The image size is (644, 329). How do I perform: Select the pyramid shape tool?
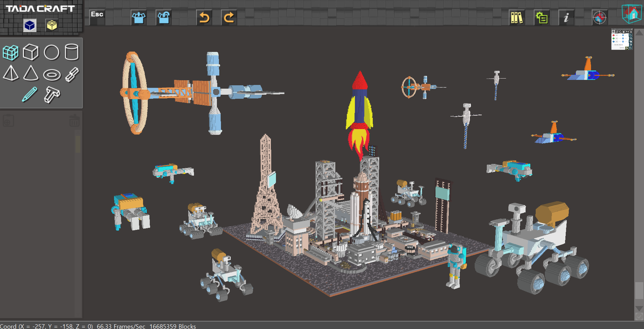11,73
